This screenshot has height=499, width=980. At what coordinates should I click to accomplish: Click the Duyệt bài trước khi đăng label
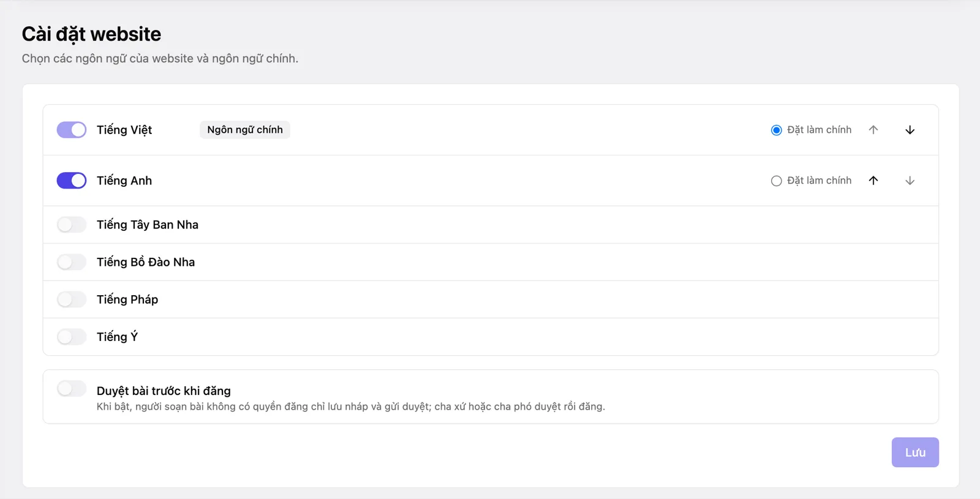[x=164, y=391]
